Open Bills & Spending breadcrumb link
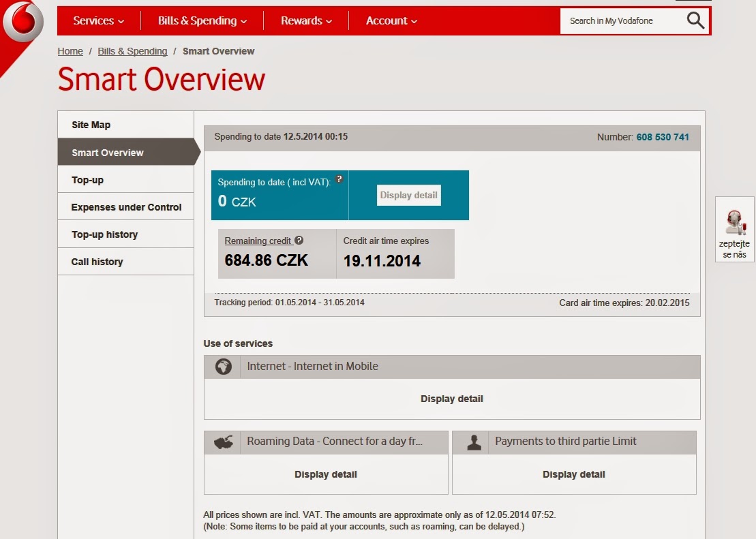Viewport: 756px width, 539px height. pos(132,51)
